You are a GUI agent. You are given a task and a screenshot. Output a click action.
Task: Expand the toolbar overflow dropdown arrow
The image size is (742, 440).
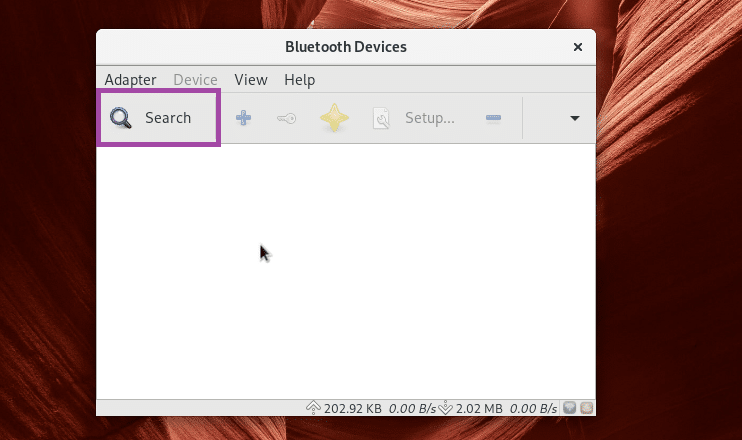(574, 118)
